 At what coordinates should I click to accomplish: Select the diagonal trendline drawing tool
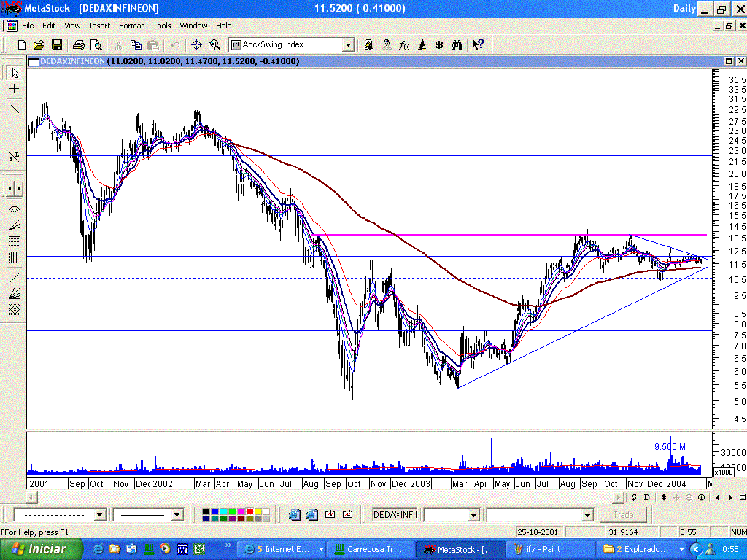[x=15, y=109]
